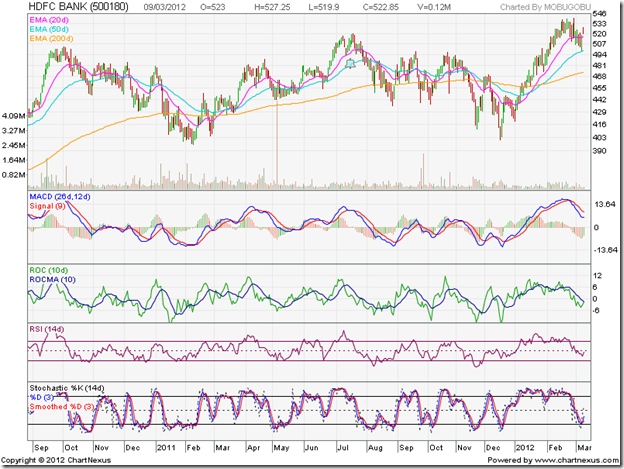Click the Stochastic %K (14d) label
Image resolution: width=624 pixels, height=469 pixels.
click(x=67, y=388)
